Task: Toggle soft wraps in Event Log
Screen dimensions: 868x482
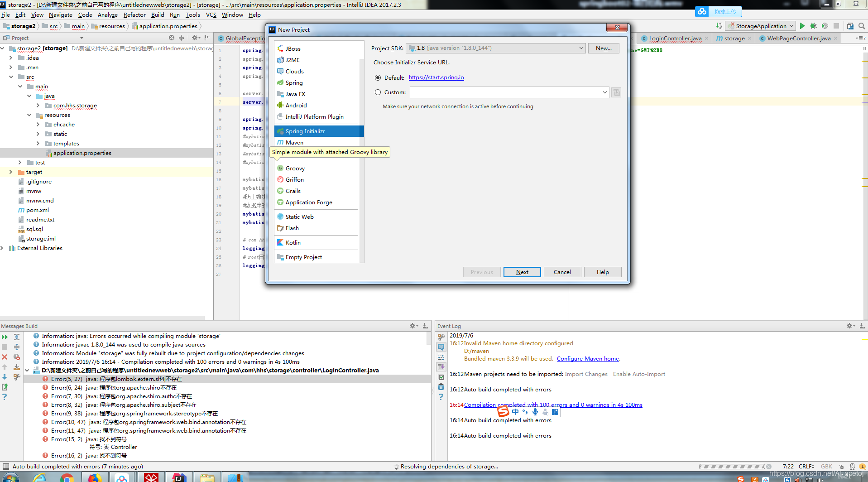Action: [441, 357]
